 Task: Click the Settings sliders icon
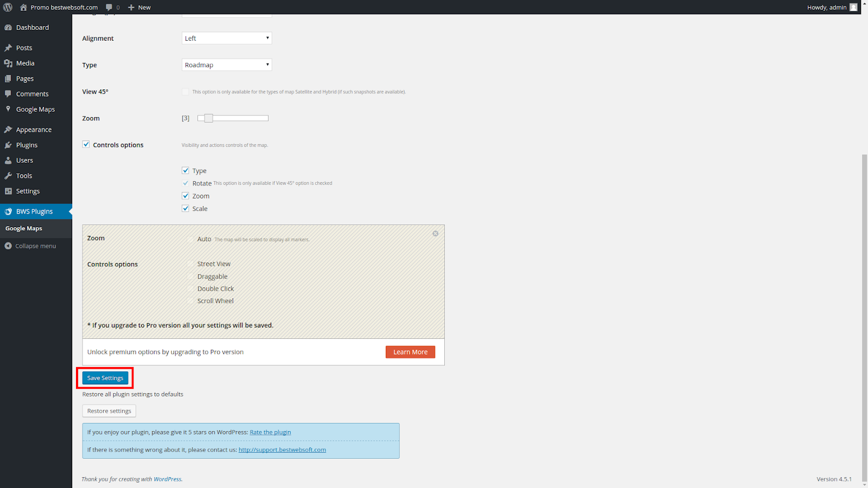[8, 191]
